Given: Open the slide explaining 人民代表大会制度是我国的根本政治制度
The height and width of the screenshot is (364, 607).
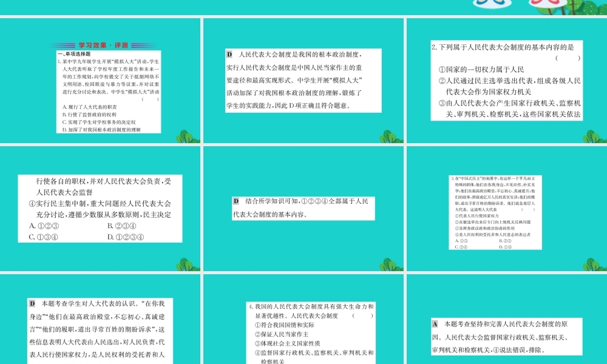Looking at the screenshot, I should pos(303,81).
